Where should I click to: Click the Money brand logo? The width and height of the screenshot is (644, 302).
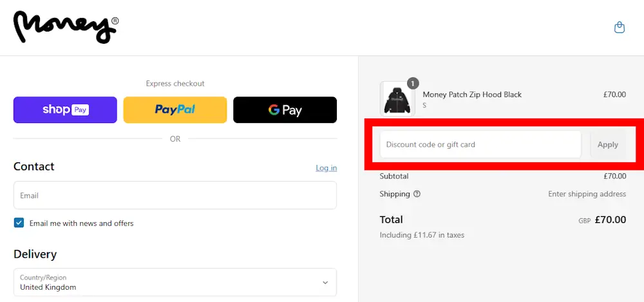(66, 28)
